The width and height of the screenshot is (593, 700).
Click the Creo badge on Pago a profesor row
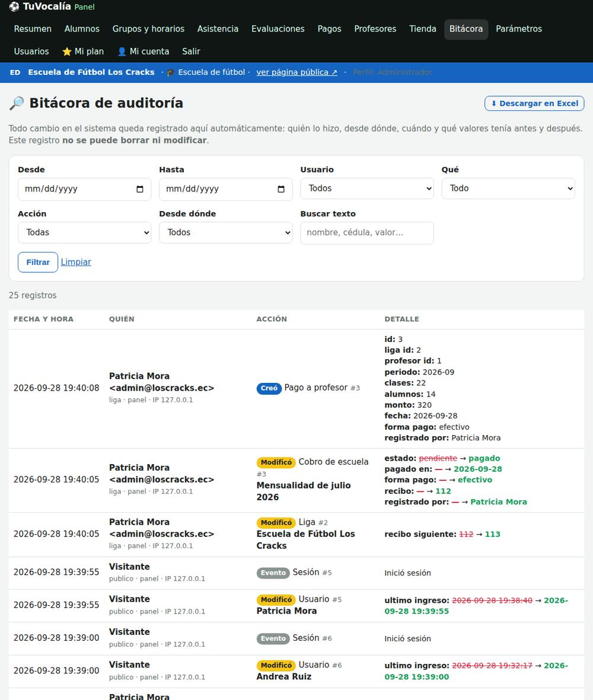pyautogui.click(x=269, y=388)
